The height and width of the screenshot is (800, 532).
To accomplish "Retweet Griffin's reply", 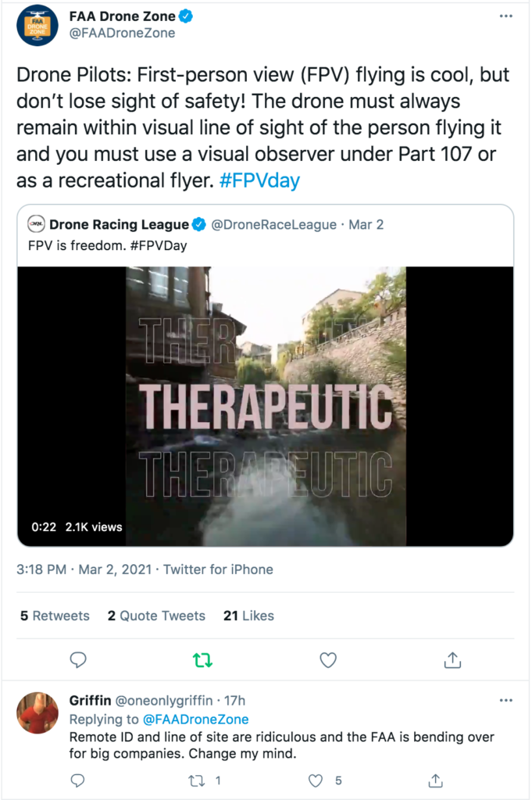I will [195, 780].
